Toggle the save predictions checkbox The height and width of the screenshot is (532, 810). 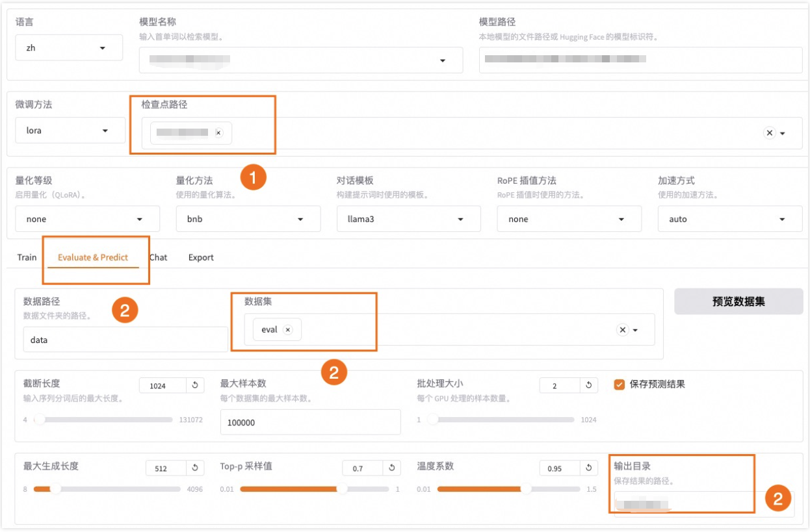[620, 384]
